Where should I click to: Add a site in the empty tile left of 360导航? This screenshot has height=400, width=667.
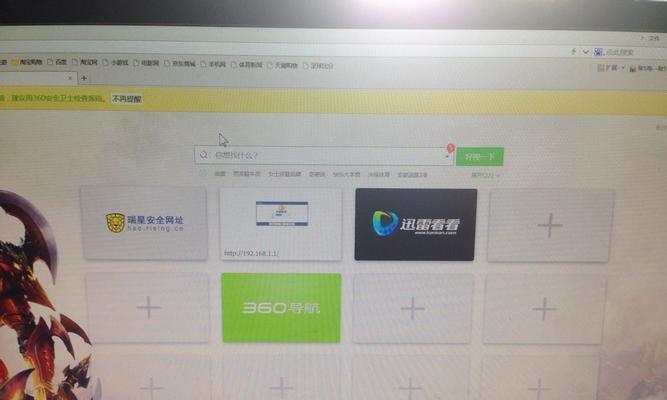148,307
